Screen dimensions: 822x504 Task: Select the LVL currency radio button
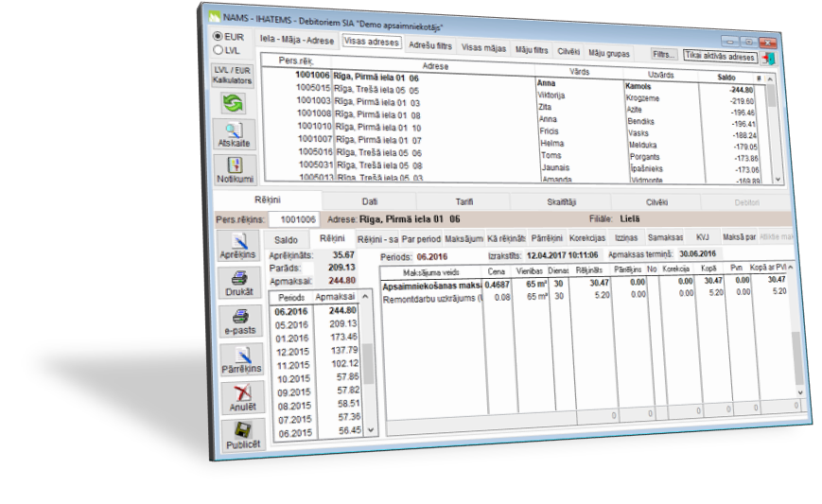(x=219, y=49)
